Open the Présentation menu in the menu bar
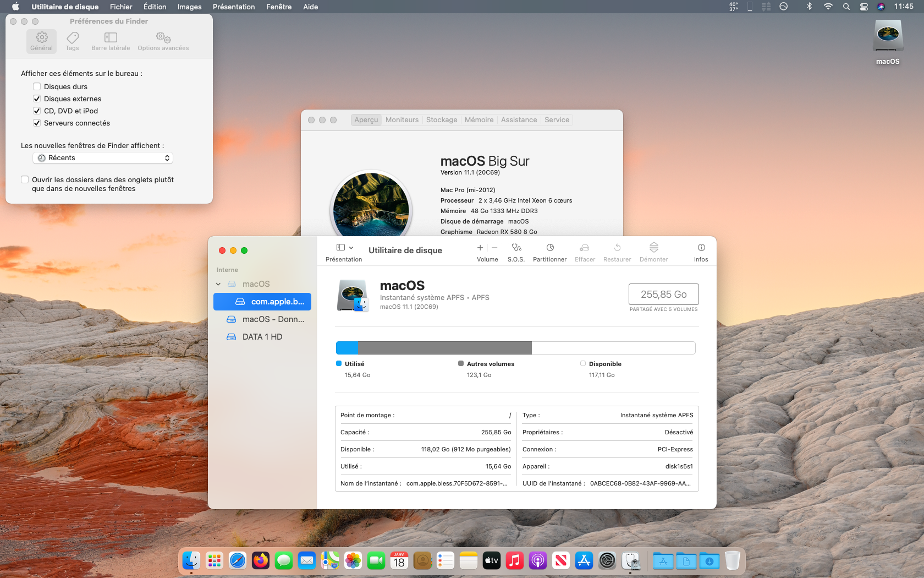The width and height of the screenshot is (924, 578). (x=234, y=7)
